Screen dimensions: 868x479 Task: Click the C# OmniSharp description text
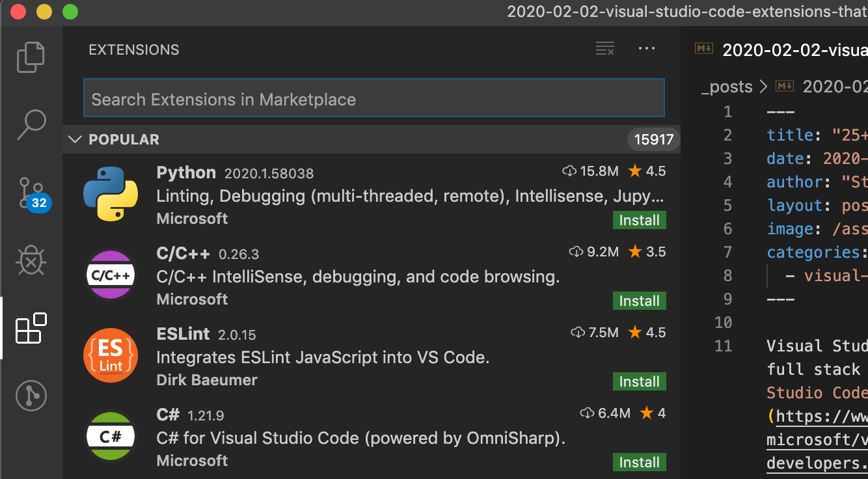coord(361,438)
